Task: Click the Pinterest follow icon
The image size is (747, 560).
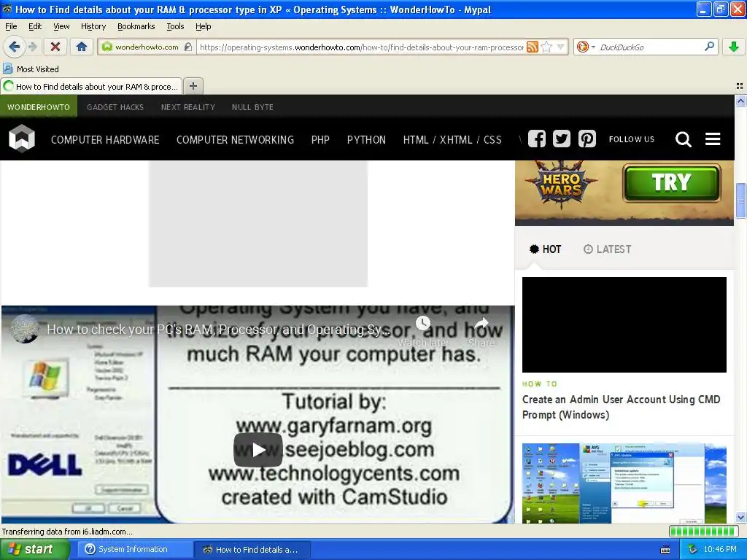Action: [587, 139]
